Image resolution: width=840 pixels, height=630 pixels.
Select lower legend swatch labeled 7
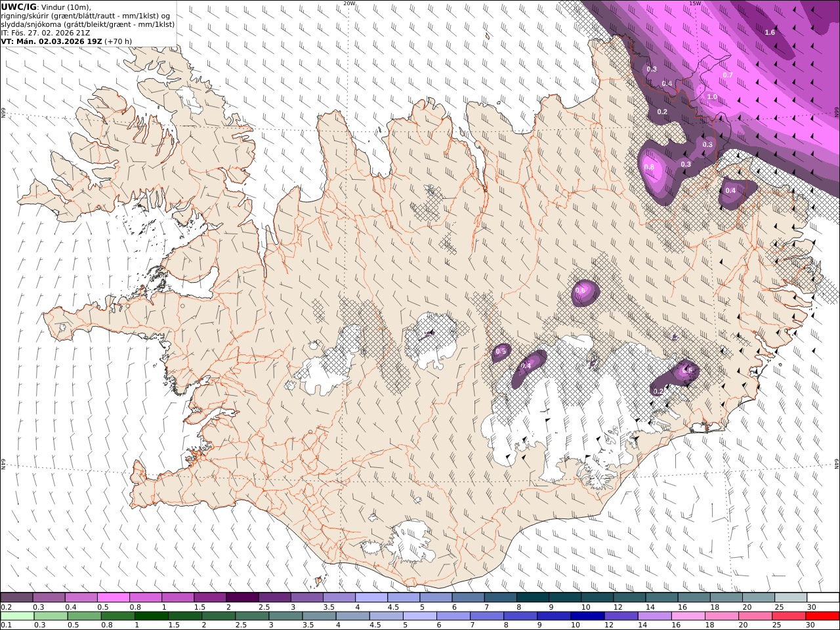point(486,616)
